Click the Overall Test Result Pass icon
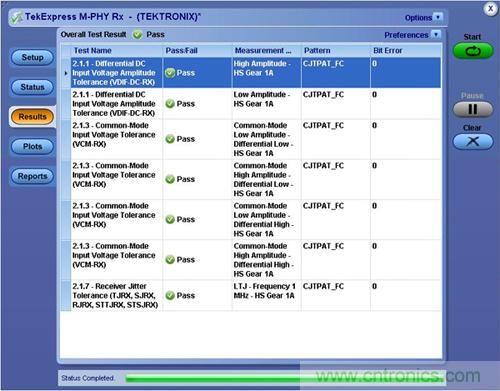This screenshot has height=391, width=500. click(x=137, y=35)
